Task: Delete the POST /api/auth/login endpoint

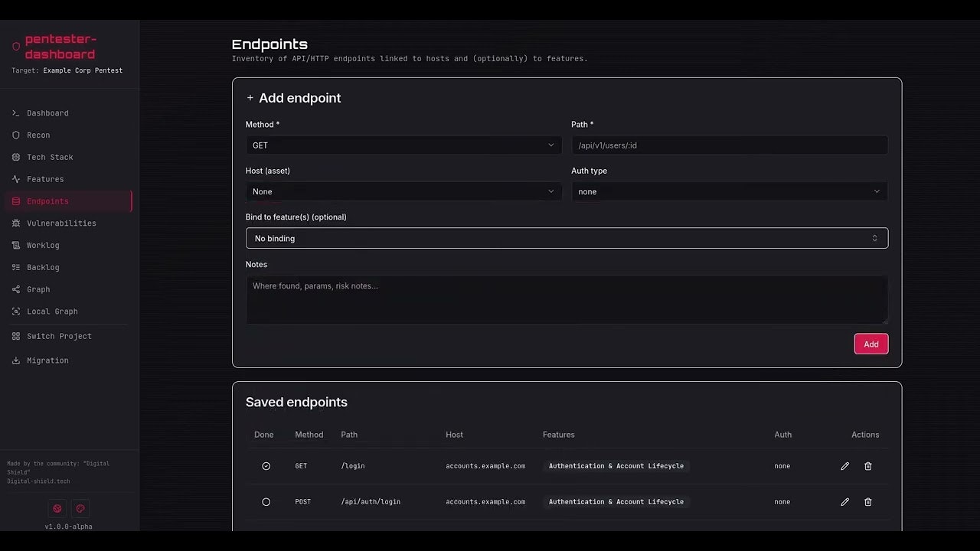Action: pyautogui.click(x=867, y=502)
